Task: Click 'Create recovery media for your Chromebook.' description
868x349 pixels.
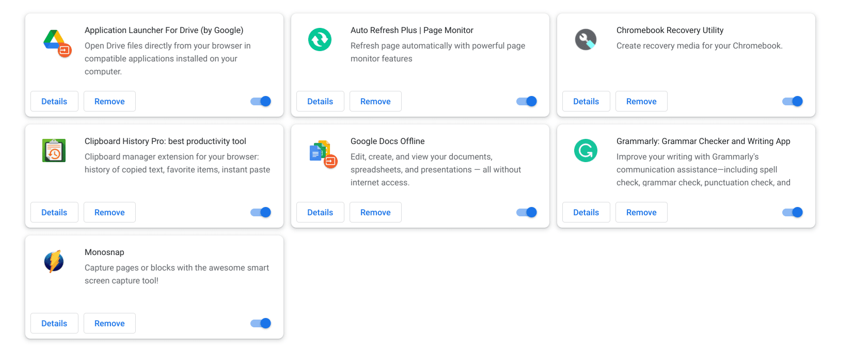Action: point(699,46)
